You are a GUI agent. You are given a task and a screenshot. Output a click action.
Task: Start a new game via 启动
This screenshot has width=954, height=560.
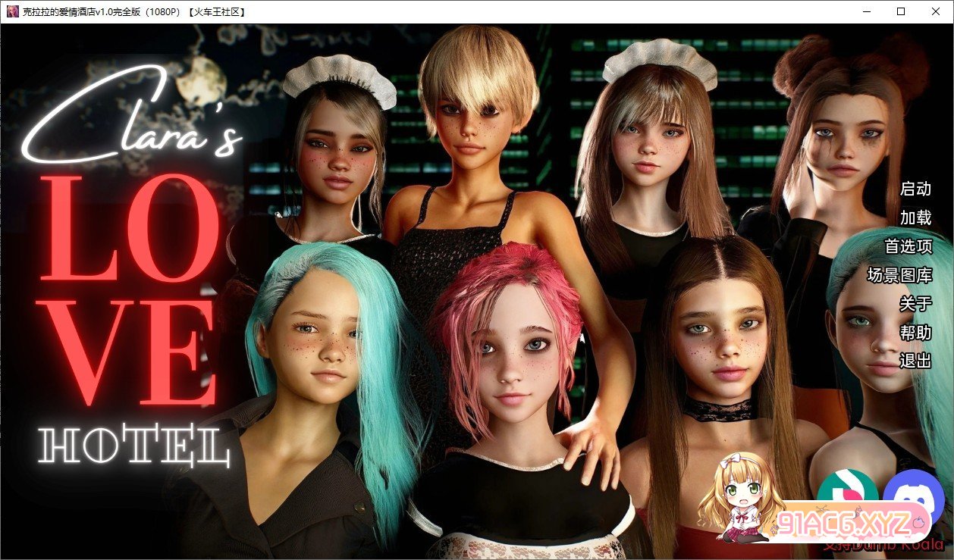pyautogui.click(x=915, y=189)
